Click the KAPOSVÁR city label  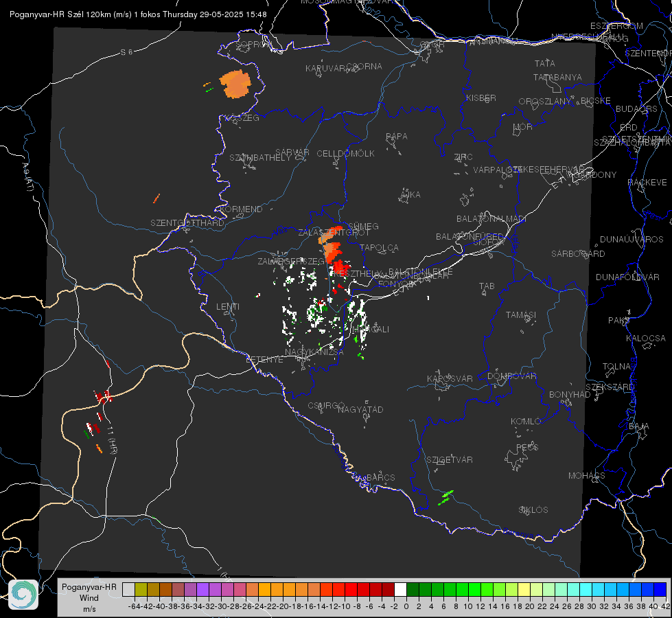coord(450,378)
